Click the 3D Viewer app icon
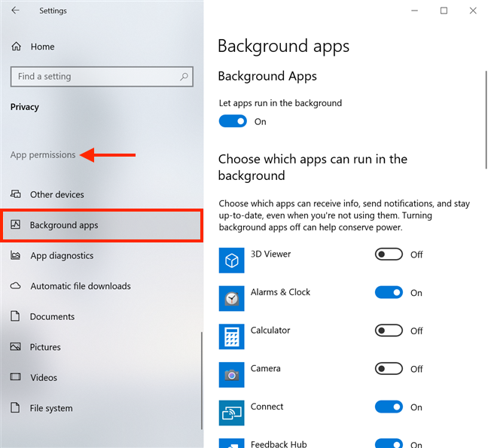Screen dimensions: 488x448 pyautogui.click(x=231, y=261)
